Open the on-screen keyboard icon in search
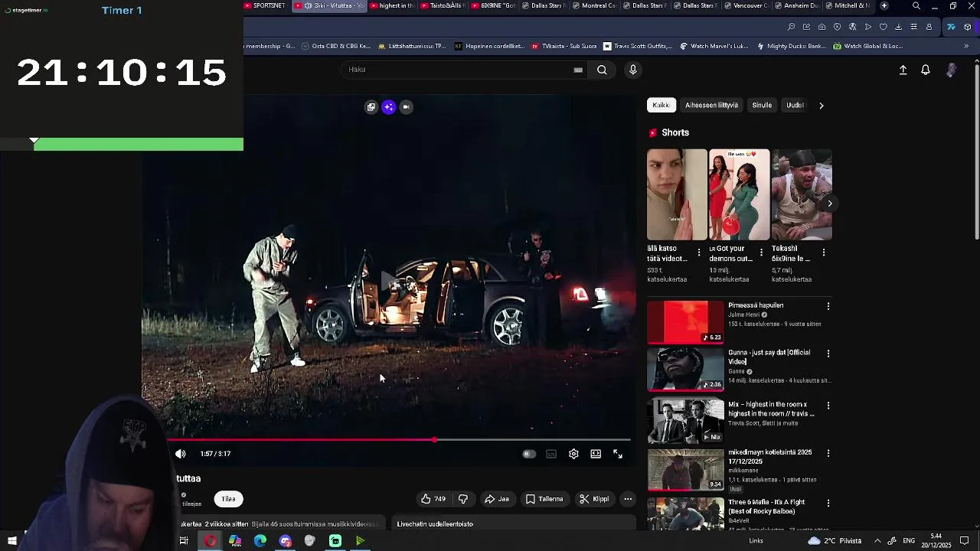The height and width of the screenshot is (551, 980). (578, 70)
